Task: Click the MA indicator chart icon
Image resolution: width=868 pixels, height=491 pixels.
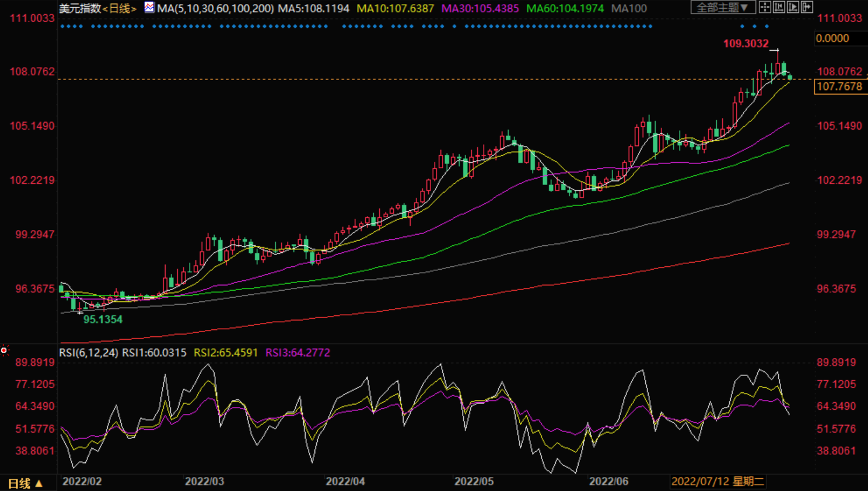Action: click(x=149, y=8)
